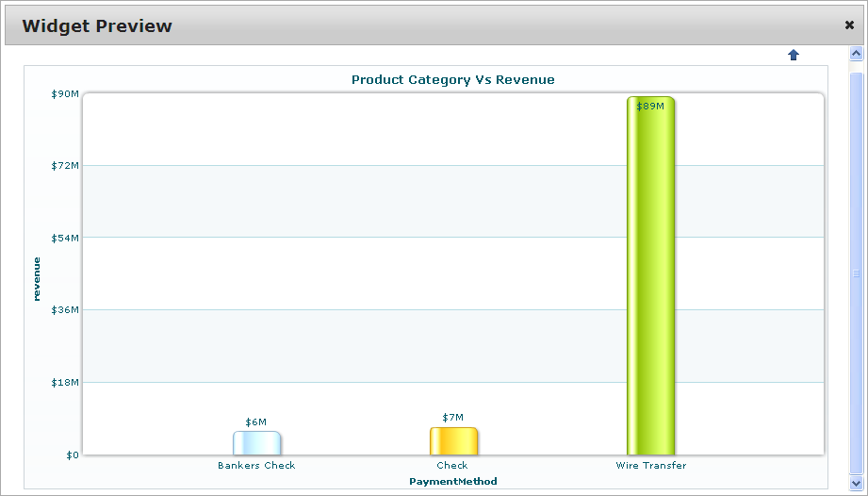Click the scrollbar down arrow
The image size is (868, 496).
click(856, 482)
